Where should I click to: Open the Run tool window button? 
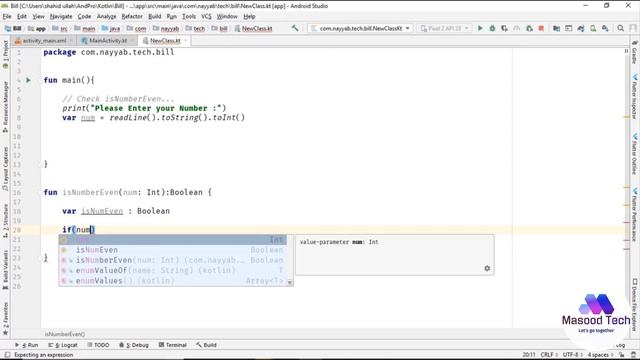point(27,345)
